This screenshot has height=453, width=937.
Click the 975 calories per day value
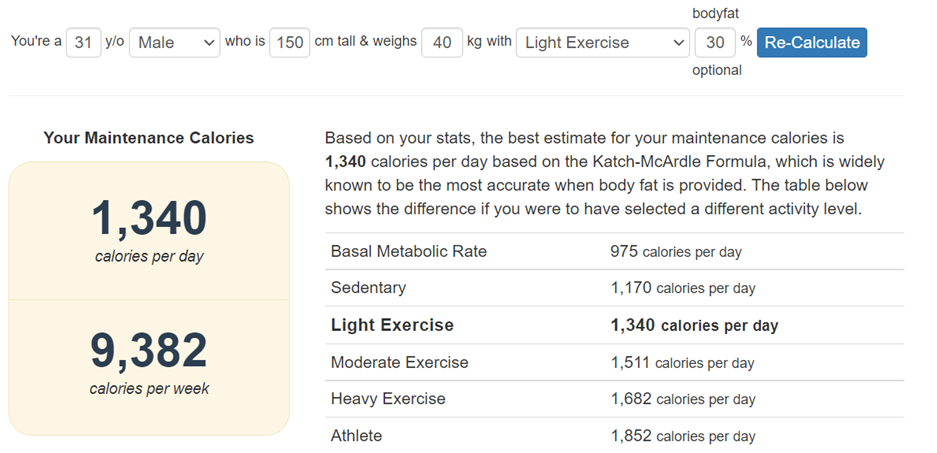click(675, 252)
